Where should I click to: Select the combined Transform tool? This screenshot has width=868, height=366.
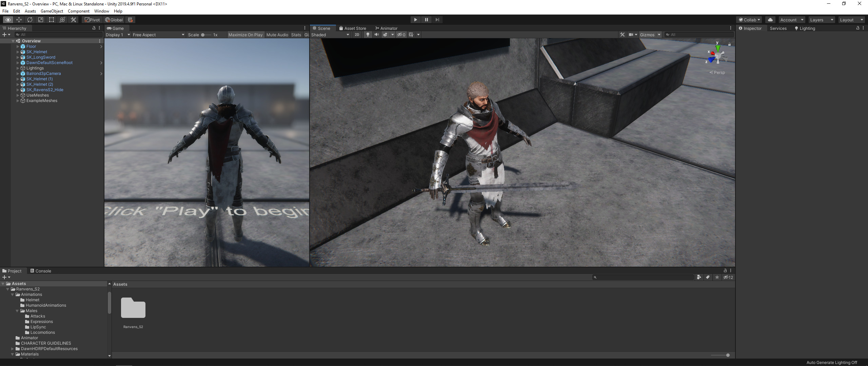coord(62,20)
